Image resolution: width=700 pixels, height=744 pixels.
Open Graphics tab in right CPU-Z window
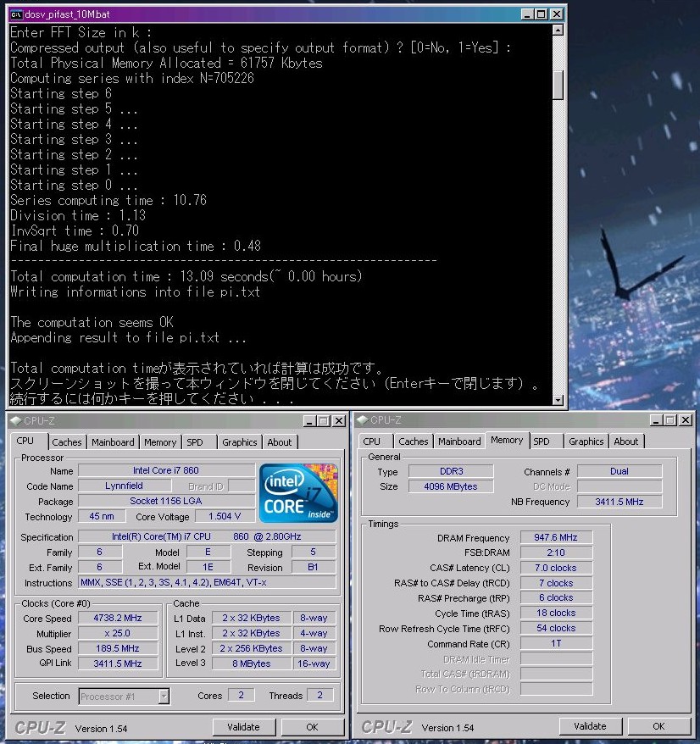tap(586, 441)
